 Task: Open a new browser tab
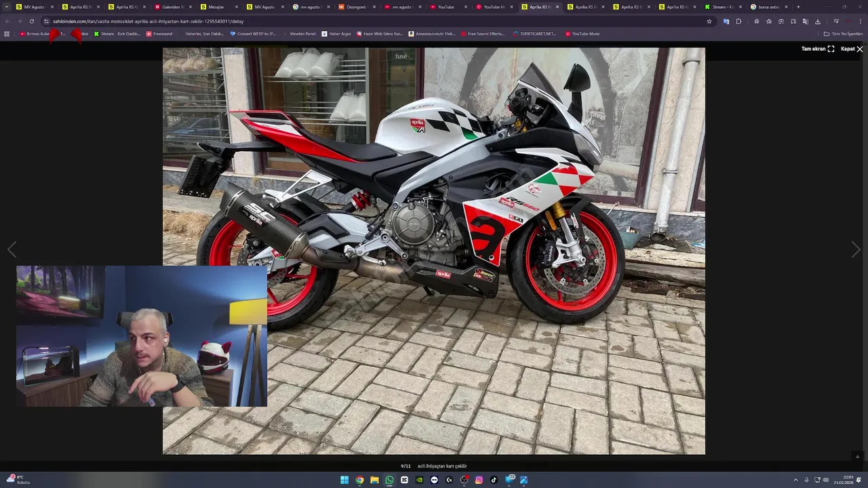coord(798,7)
